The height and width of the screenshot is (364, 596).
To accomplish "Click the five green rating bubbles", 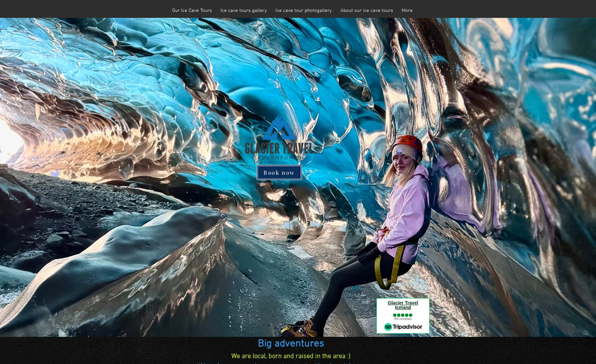I will (403, 315).
